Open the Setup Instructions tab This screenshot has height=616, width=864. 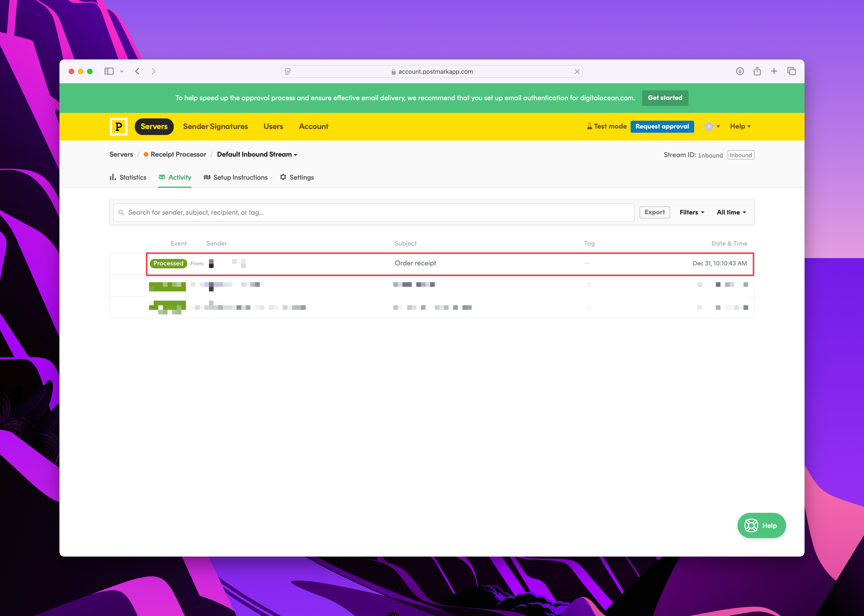(x=235, y=177)
